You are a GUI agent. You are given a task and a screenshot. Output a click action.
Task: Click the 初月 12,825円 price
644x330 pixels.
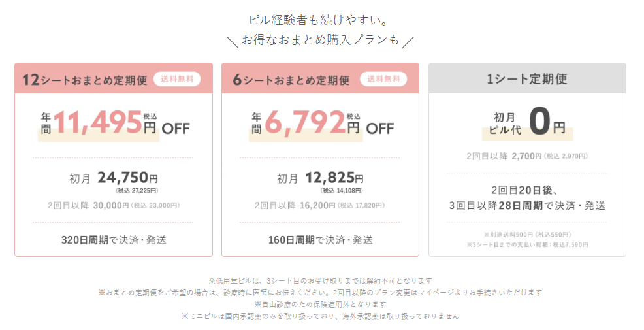(320, 178)
